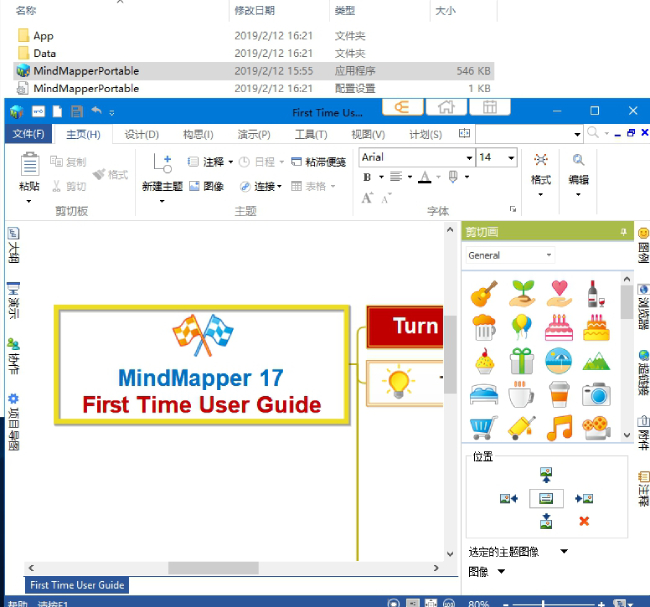The height and width of the screenshot is (607, 650).
Task: Place image left of text position icon
Action: (x=509, y=498)
